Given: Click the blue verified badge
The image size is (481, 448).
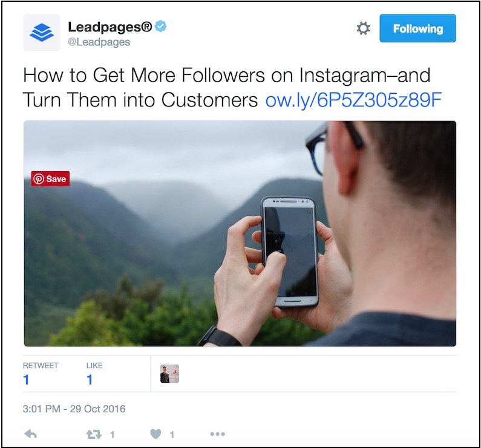Looking at the screenshot, I should [x=160, y=27].
